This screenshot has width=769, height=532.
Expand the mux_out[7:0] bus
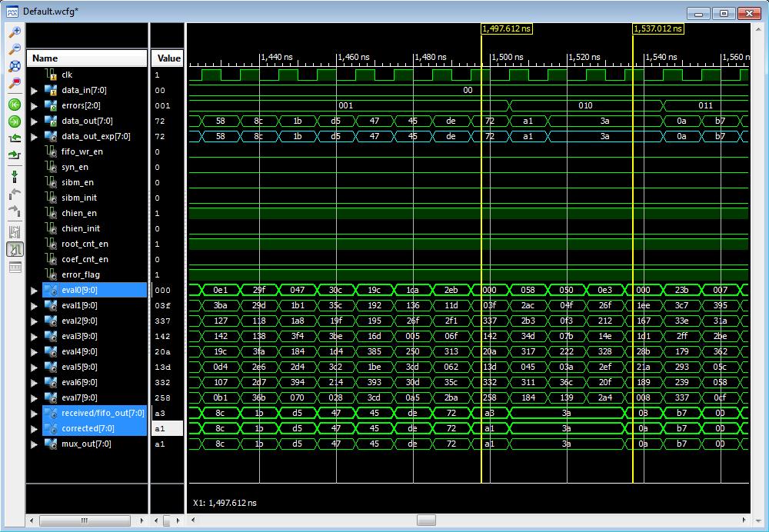pyautogui.click(x=34, y=444)
